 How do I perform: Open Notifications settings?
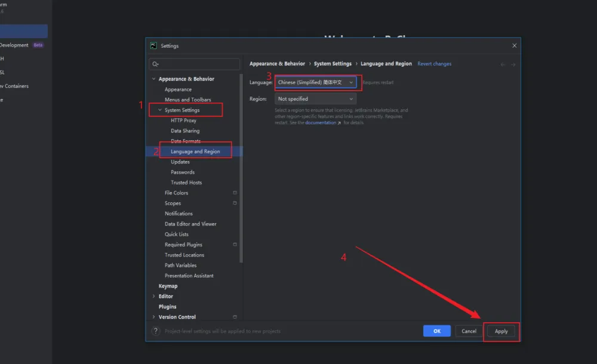[179, 214]
